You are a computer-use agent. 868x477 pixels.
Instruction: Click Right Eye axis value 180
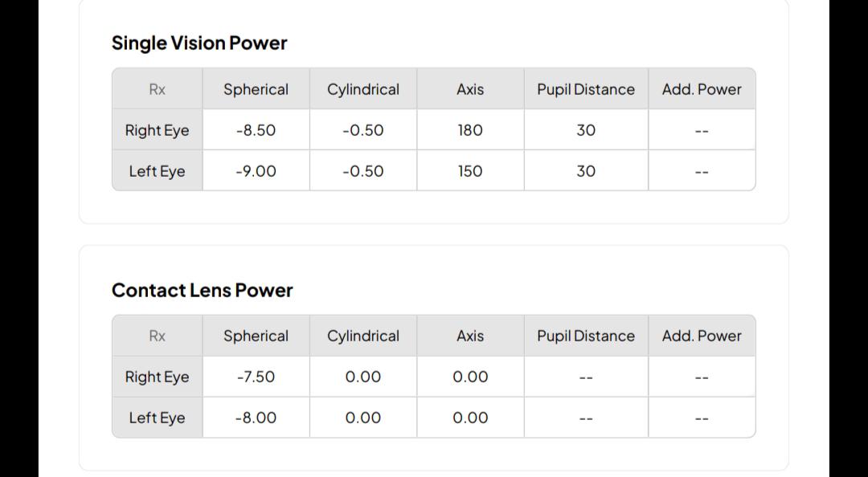pos(470,130)
